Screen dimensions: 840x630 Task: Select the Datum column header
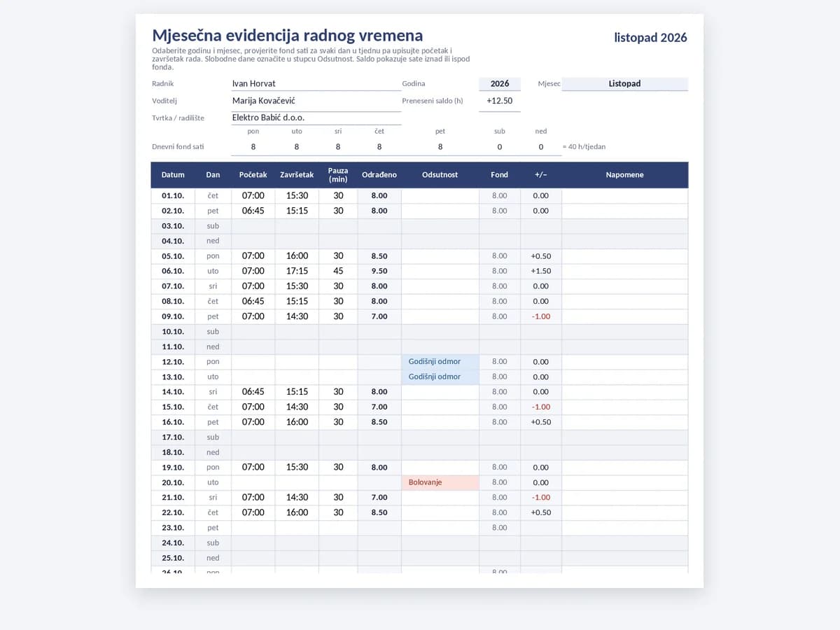tap(173, 175)
